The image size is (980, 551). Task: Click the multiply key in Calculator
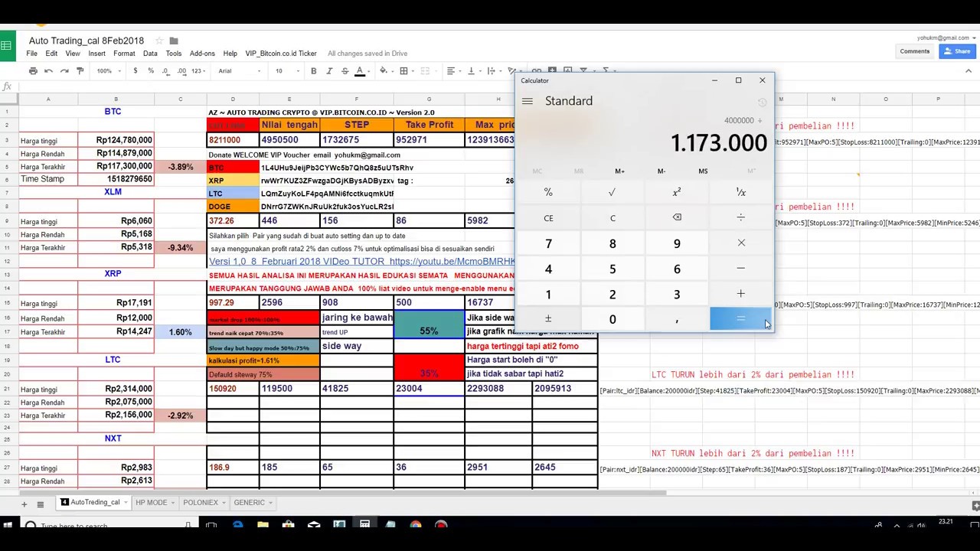pyautogui.click(x=740, y=243)
